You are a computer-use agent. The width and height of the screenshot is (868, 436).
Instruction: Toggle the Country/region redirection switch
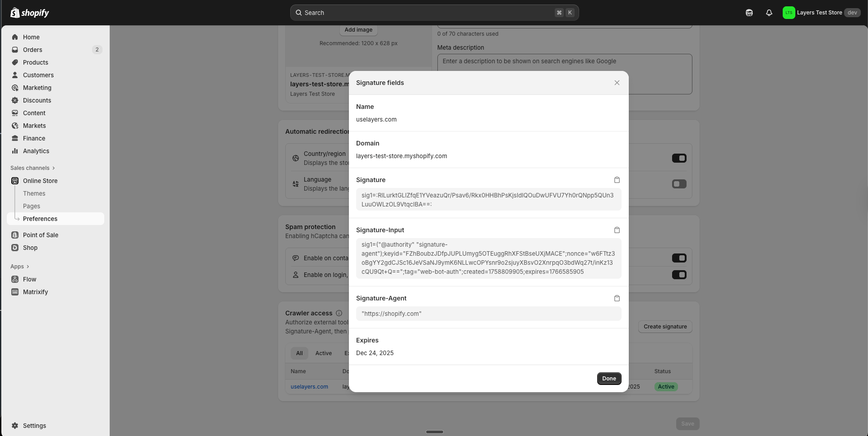tap(679, 158)
